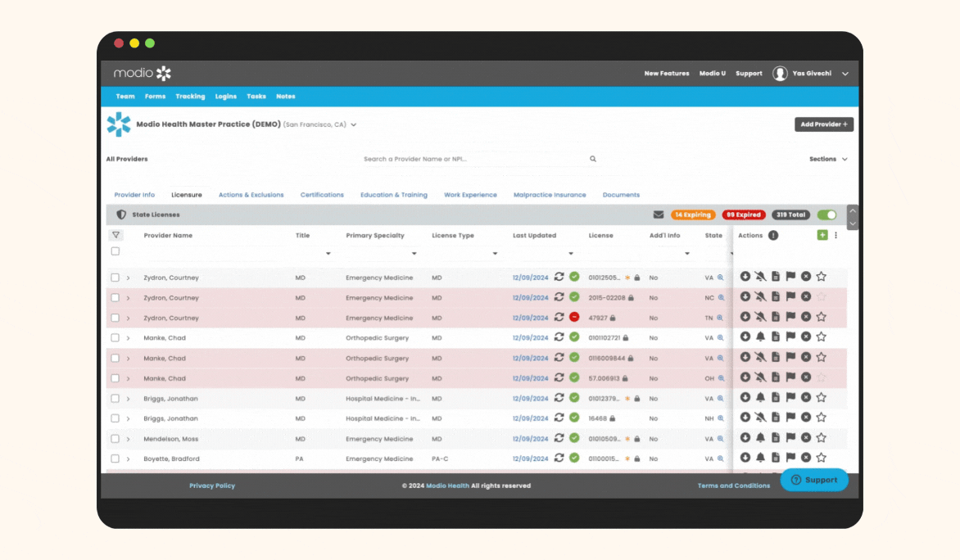960x560 pixels.
Task: Open the Tracking menu
Action: 190,97
